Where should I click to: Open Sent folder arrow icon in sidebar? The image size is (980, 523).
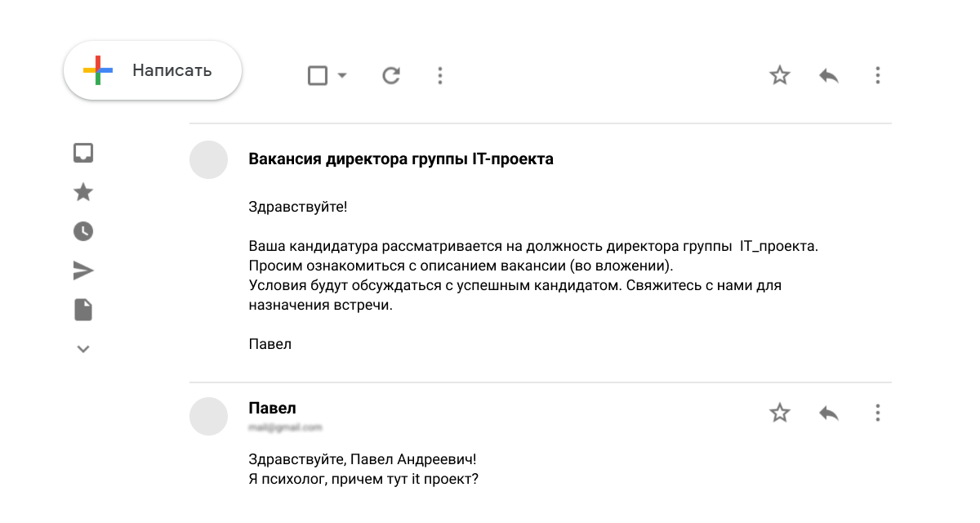click(x=83, y=270)
